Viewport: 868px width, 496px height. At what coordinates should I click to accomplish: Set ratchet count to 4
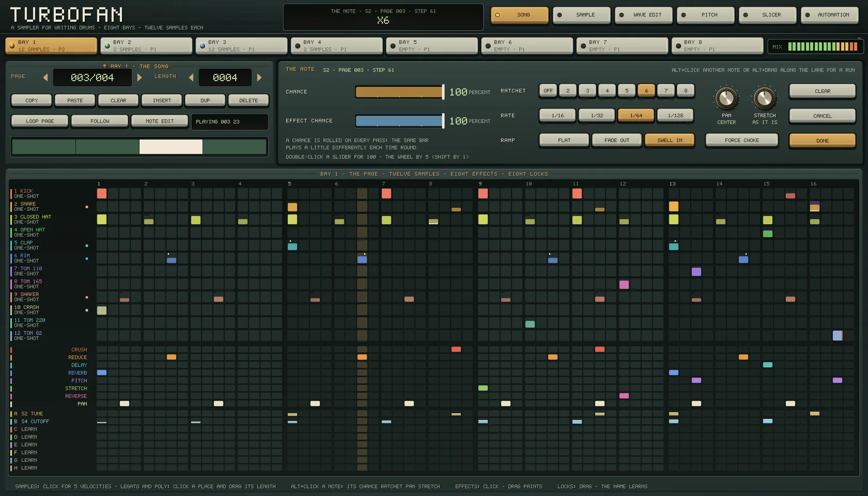click(x=607, y=90)
